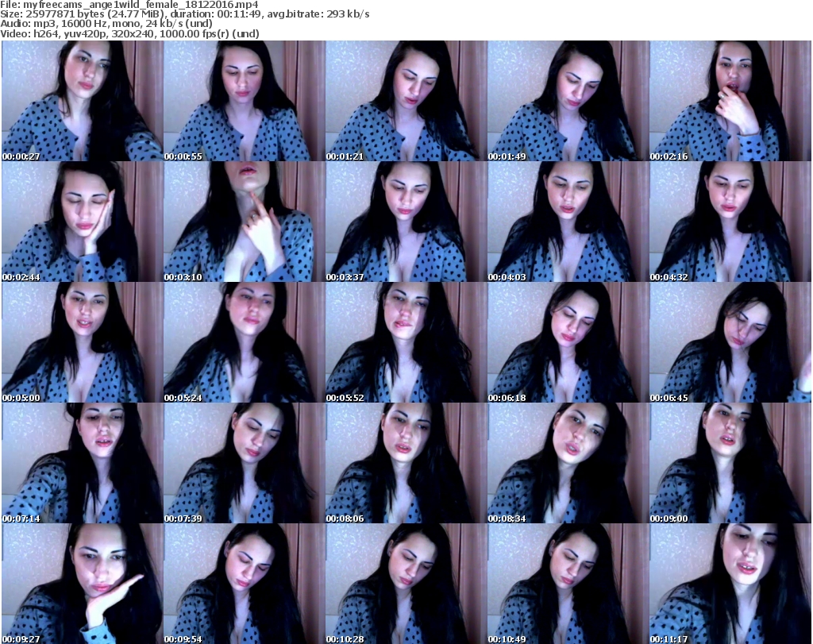Select the thumbnail stamped 00:02:16
Screen dimensions: 813x644
pos(730,101)
